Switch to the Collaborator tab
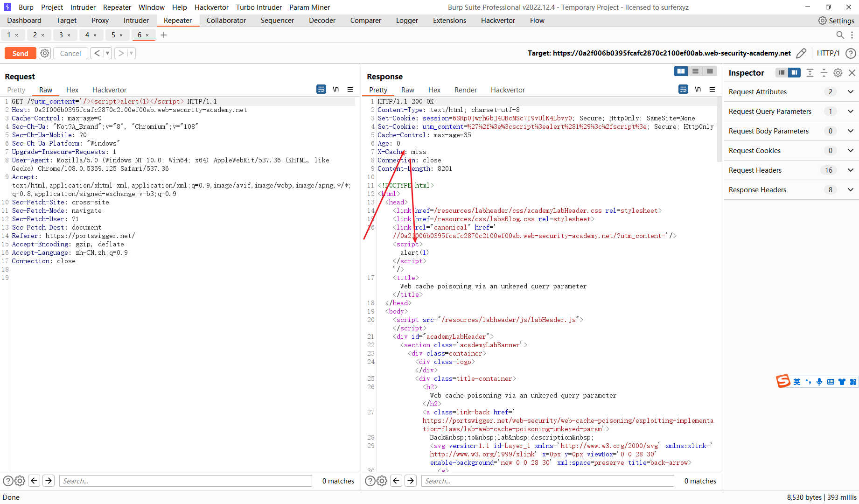 (226, 21)
